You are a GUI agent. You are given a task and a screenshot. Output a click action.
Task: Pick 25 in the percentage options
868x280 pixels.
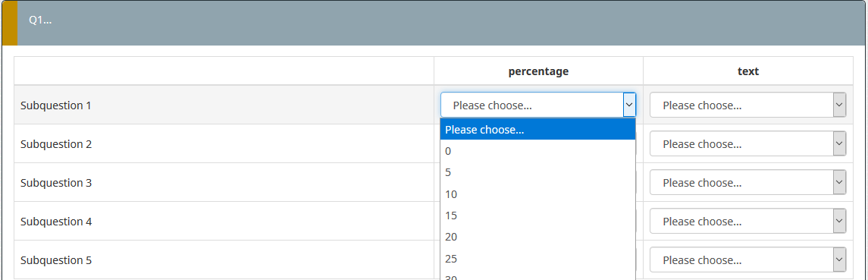[537, 259]
